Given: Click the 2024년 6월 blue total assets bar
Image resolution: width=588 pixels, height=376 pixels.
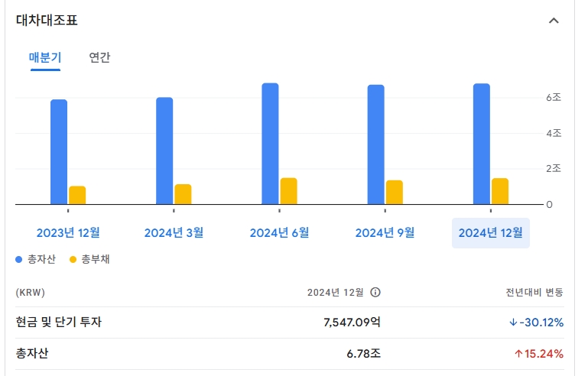Looking at the screenshot, I should [270, 144].
